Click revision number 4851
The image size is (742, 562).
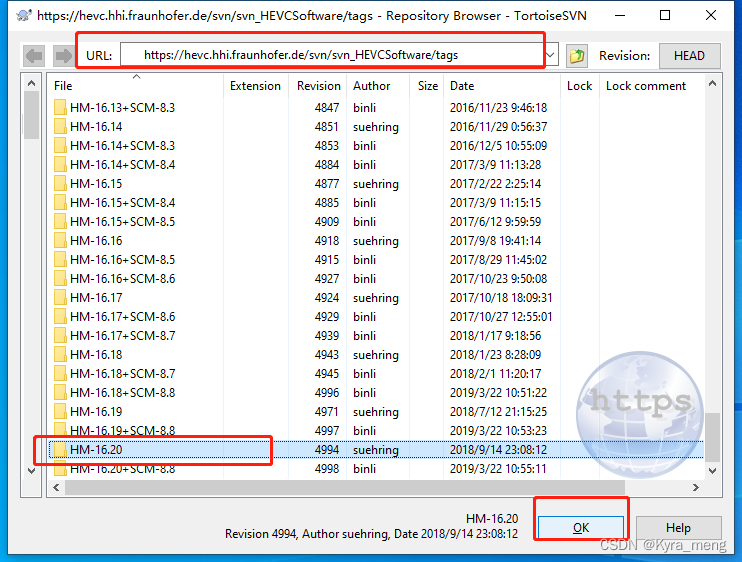pos(327,126)
